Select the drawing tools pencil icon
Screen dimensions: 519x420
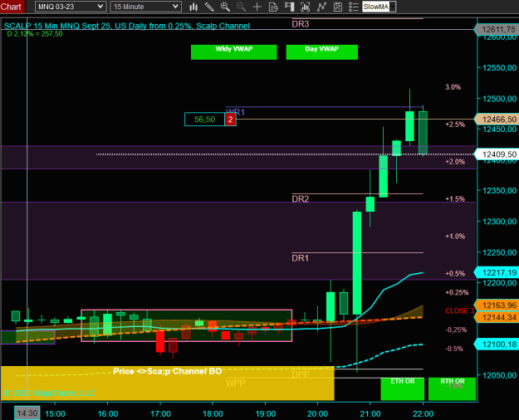[x=209, y=7]
